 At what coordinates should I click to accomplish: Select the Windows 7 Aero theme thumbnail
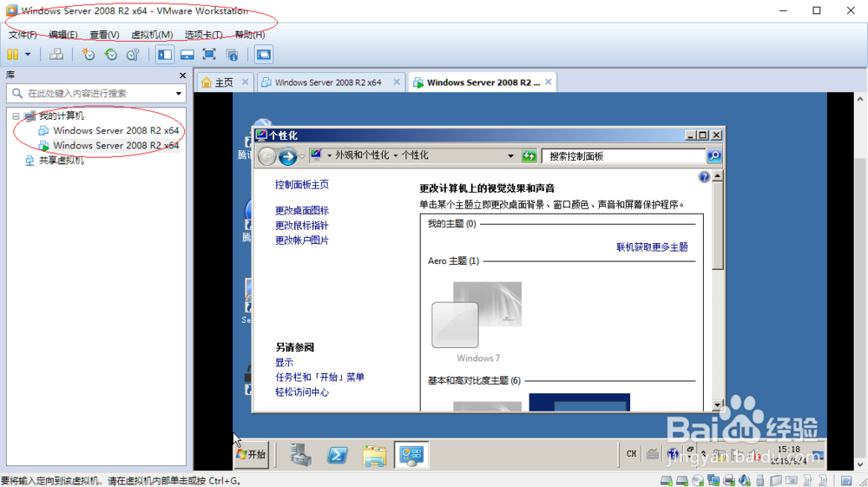pos(477,315)
